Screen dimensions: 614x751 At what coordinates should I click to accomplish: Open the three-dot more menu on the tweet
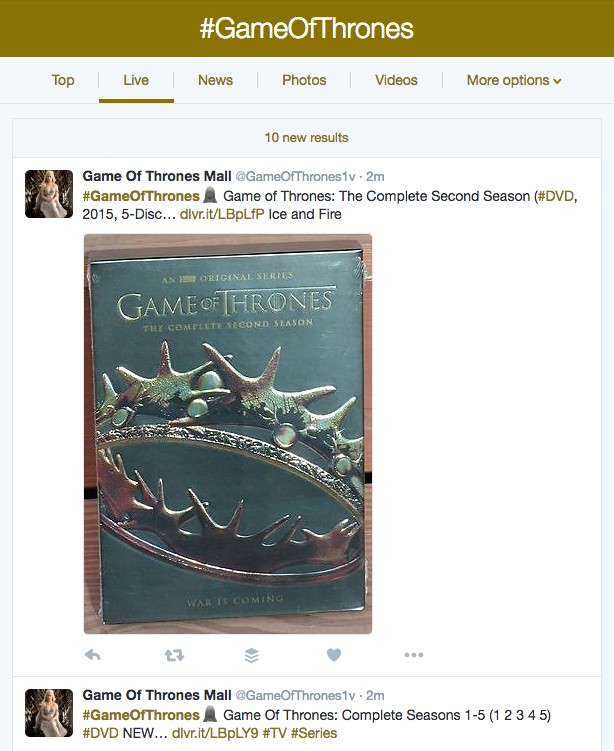pos(414,655)
